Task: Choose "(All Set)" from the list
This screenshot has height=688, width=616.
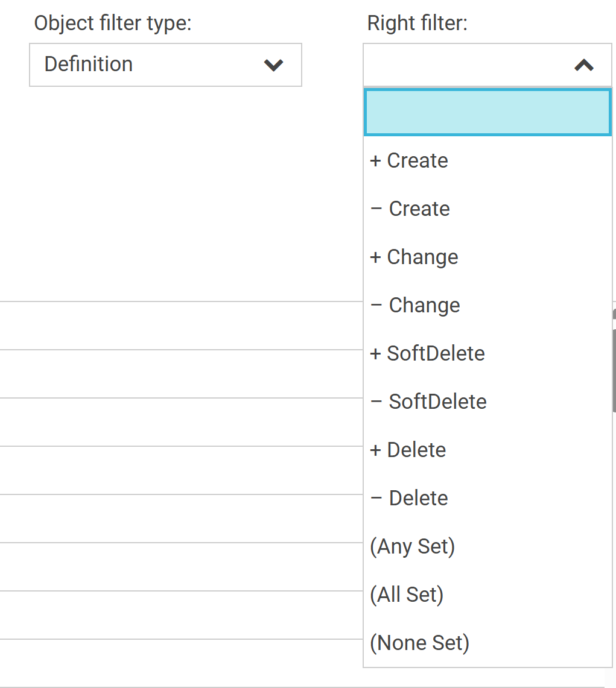Action: [407, 595]
